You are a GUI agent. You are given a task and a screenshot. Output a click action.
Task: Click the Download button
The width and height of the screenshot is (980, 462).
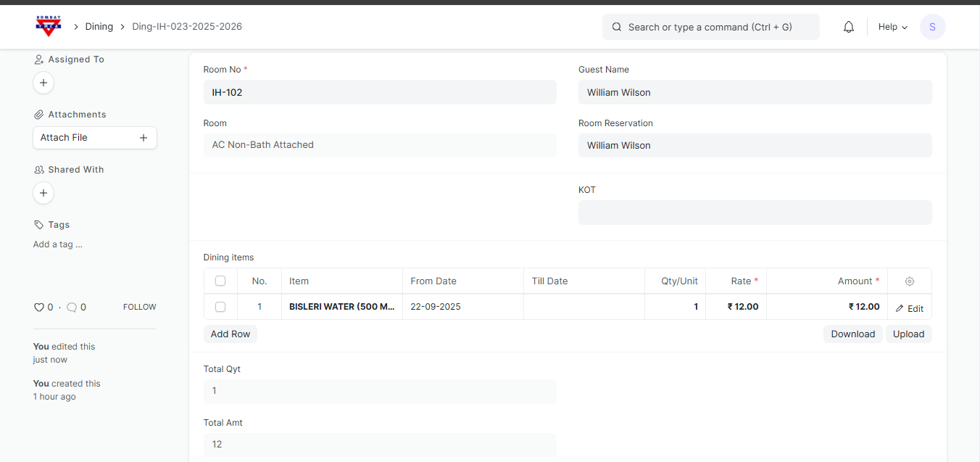[852, 334]
